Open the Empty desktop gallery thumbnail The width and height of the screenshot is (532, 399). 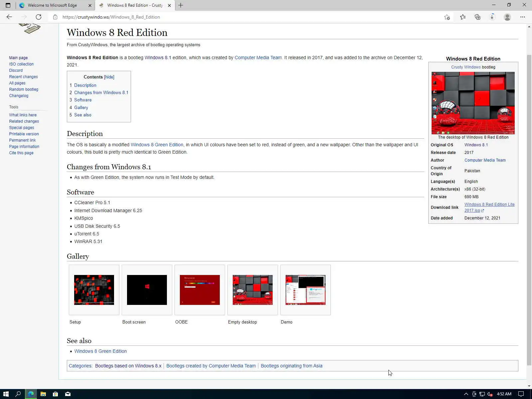click(x=253, y=290)
